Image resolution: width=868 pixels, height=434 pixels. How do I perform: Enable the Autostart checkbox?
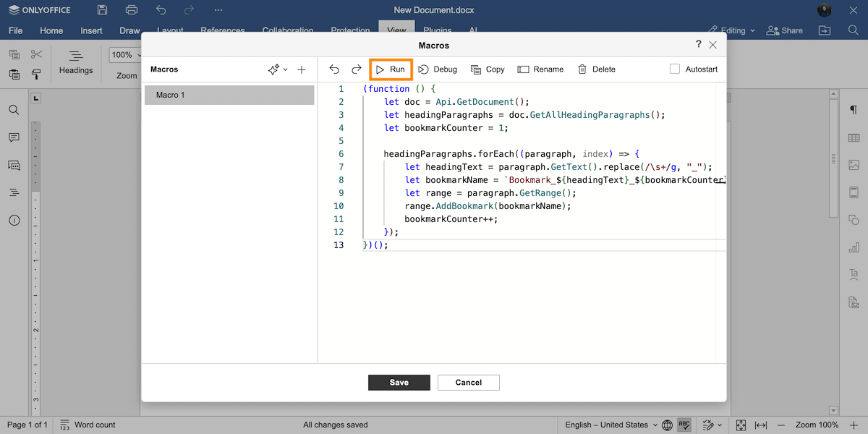click(675, 69)
